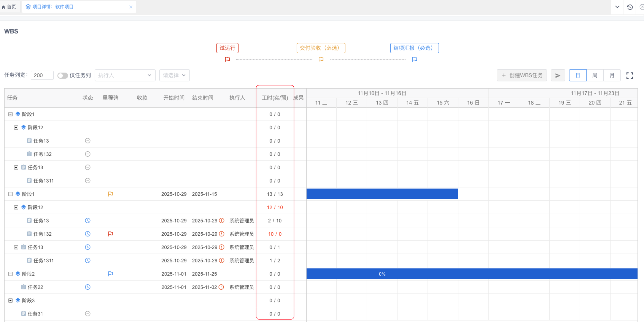
Task: Switch to the 首页 tab
Action: (x=9, y=7)
